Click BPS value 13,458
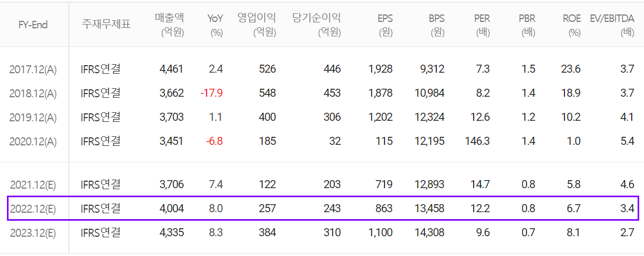Viewport: 644px width, 256px height. pyautogui.click(x=429, y=208)
